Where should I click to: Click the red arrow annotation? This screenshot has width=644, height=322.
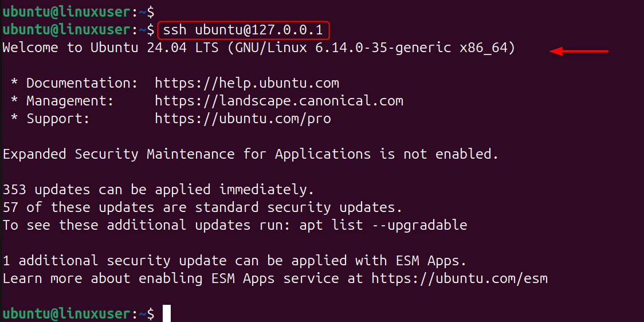pyautogui.click(x=579, y=52)
